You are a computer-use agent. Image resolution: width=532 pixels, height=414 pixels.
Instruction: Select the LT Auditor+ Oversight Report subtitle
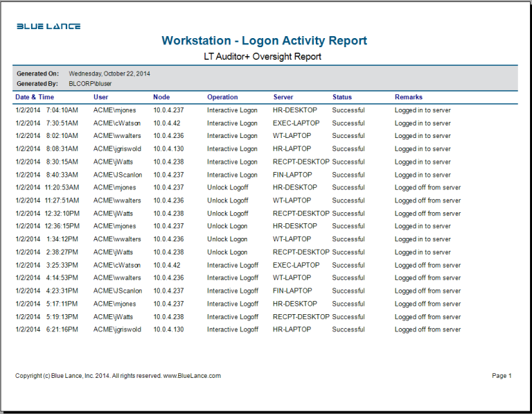(263, 57)
